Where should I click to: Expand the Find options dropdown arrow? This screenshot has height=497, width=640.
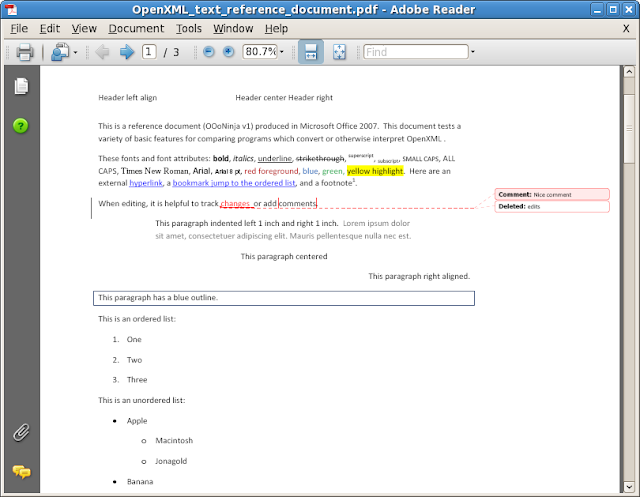point(472,52)
